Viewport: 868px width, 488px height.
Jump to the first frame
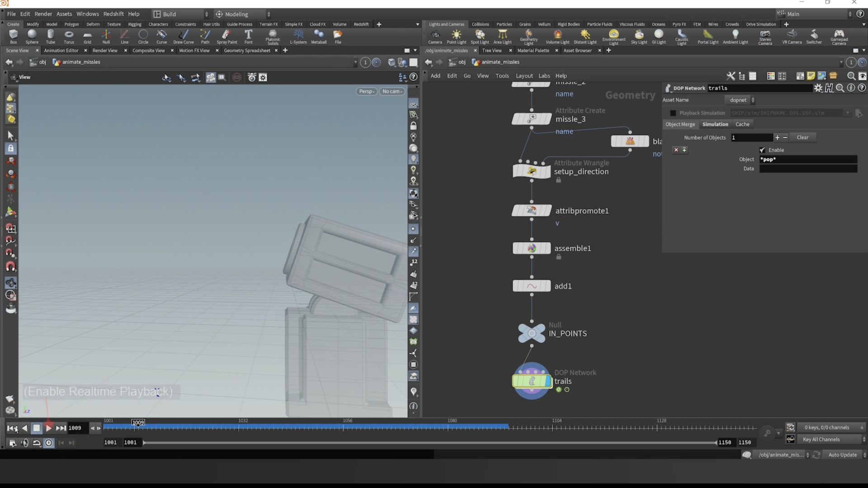12,428
